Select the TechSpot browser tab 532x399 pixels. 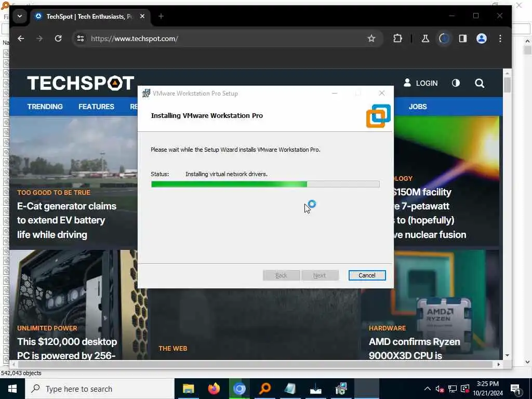pos(90,16)
